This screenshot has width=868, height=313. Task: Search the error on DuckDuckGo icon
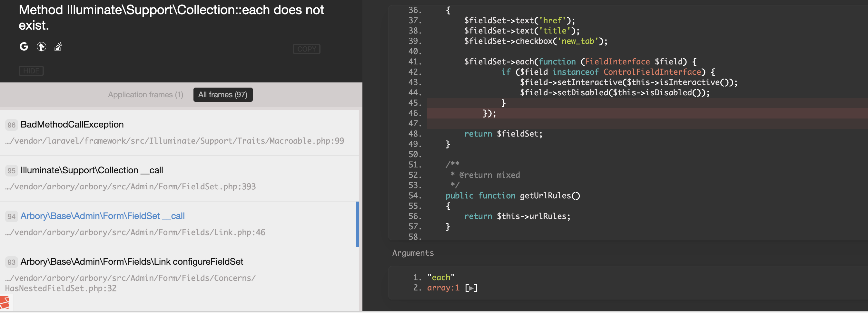click(41, 46)
